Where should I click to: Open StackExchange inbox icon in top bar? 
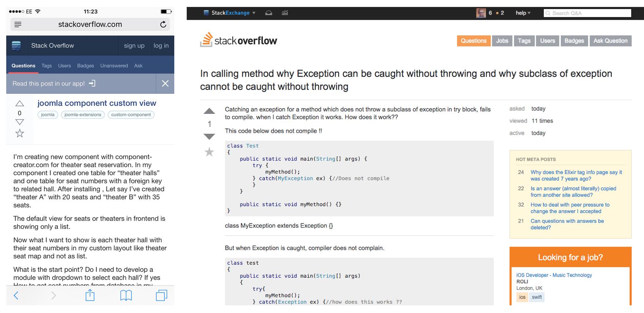(269, 13)
